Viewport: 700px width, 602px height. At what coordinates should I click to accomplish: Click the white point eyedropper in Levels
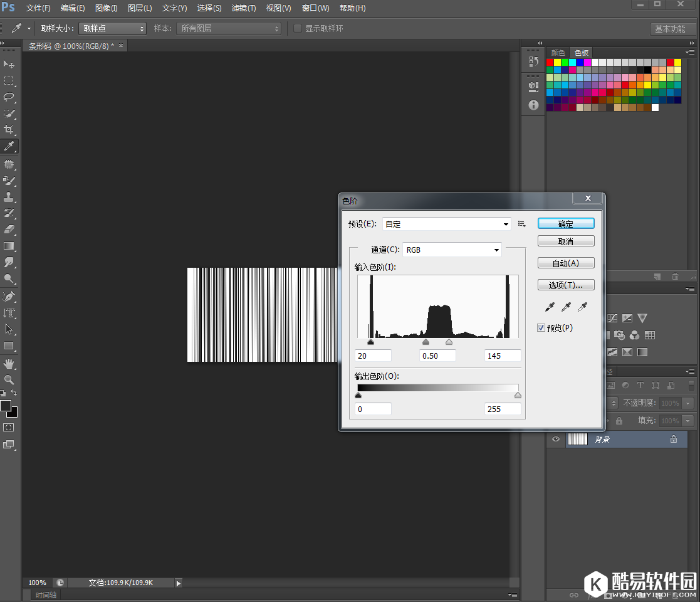pyautogui.click(x=582, y=307)
